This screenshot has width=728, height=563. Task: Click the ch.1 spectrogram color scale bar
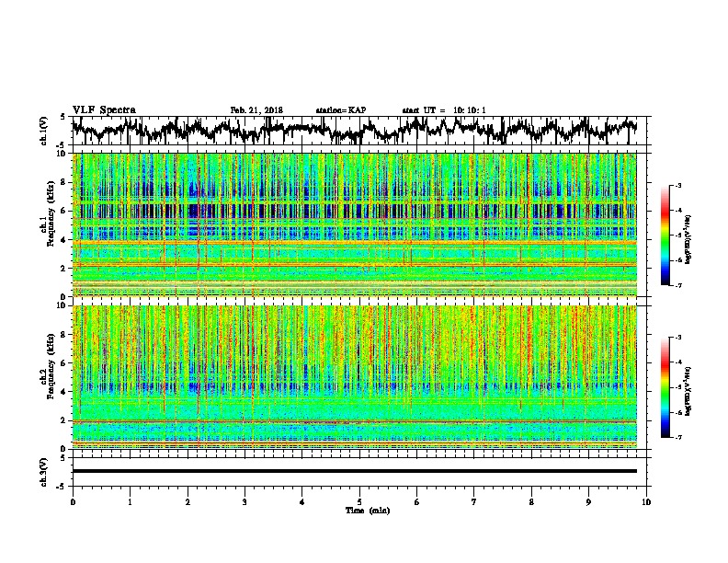point(665,236)
